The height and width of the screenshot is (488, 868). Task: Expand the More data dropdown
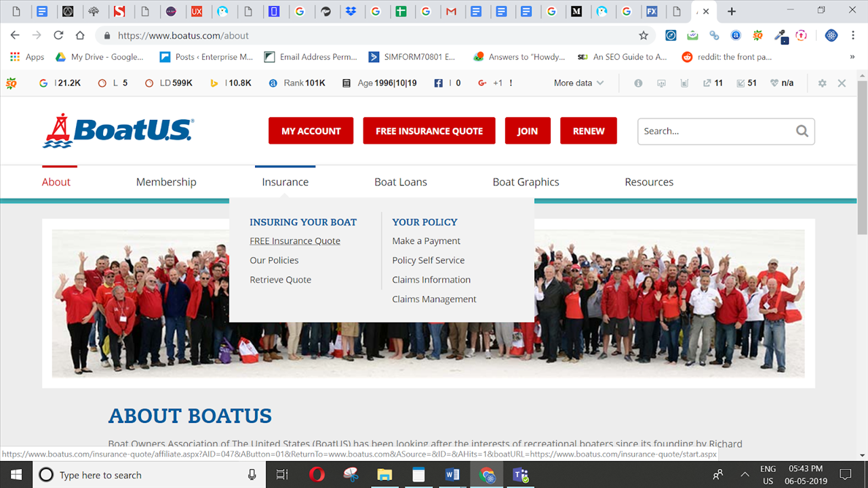[578, 83]
